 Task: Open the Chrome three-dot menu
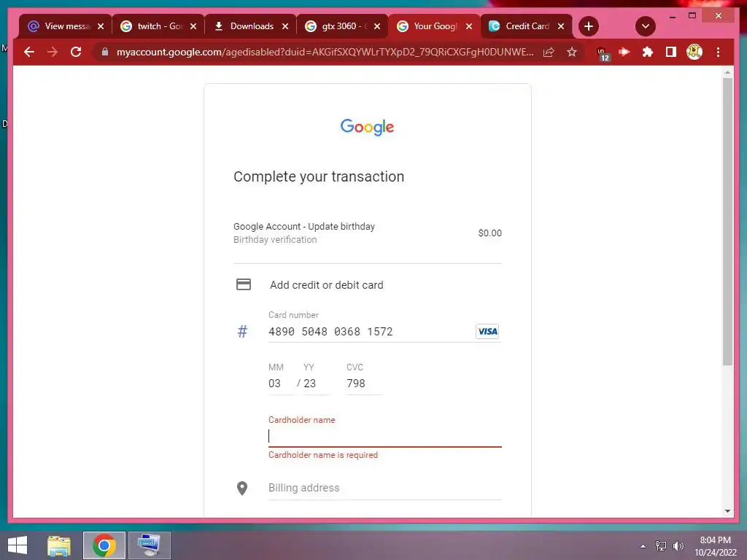pos(718,52)
